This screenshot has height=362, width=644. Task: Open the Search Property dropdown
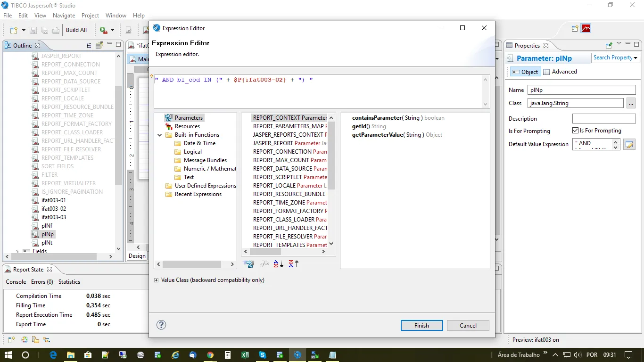click(615, 58)
